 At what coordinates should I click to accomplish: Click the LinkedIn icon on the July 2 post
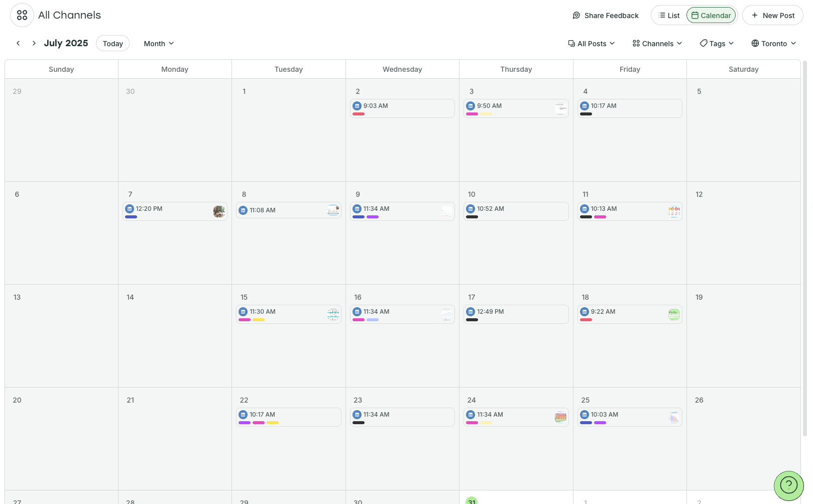[x=358, y=106]
